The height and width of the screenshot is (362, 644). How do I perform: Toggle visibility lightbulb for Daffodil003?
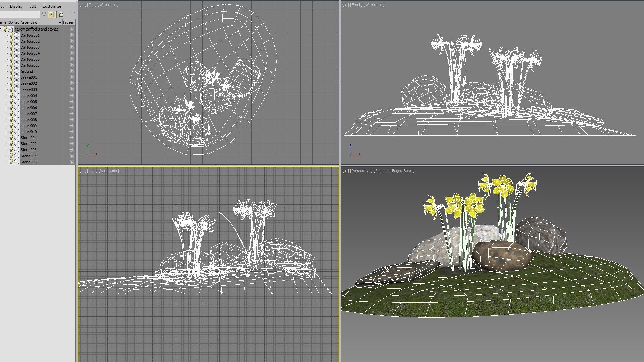click(11, 47)
